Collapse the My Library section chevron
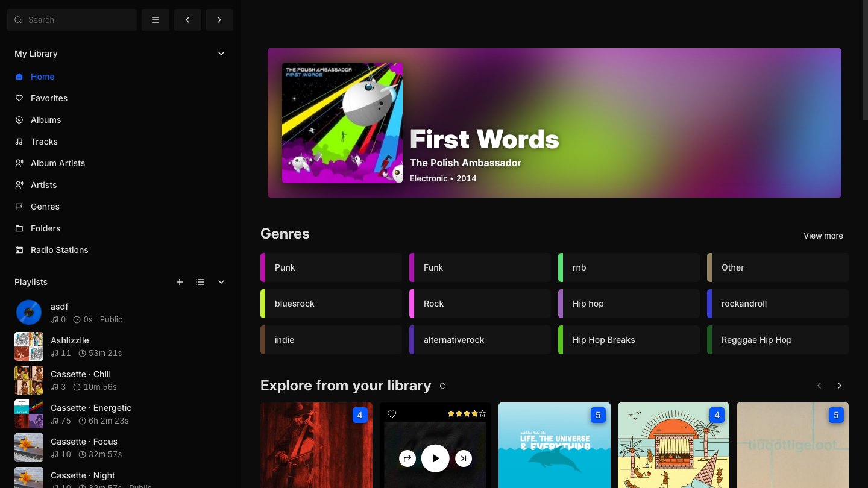Image resolution: width=868 pixels, height=488 pixels. 221,54
